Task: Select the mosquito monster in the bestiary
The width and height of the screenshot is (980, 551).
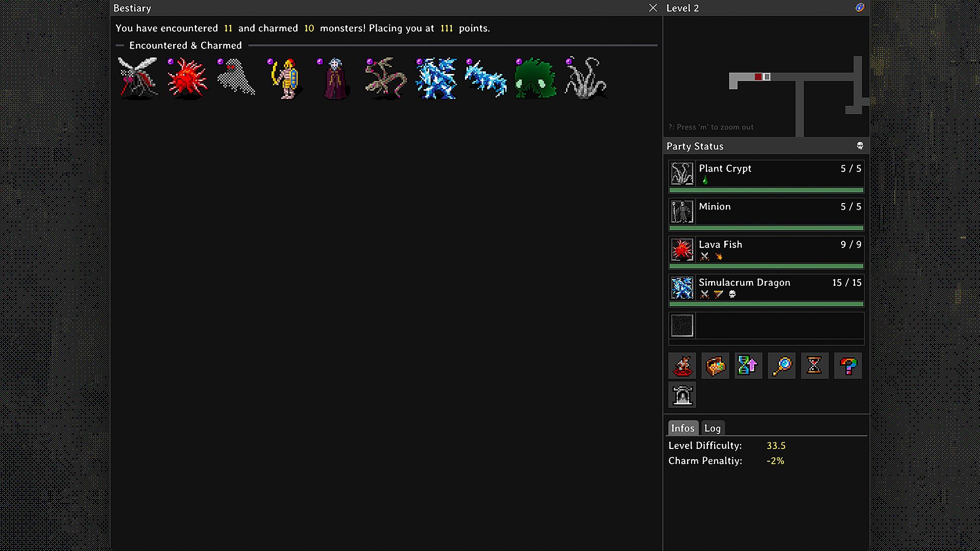Action: pos(138,78)
